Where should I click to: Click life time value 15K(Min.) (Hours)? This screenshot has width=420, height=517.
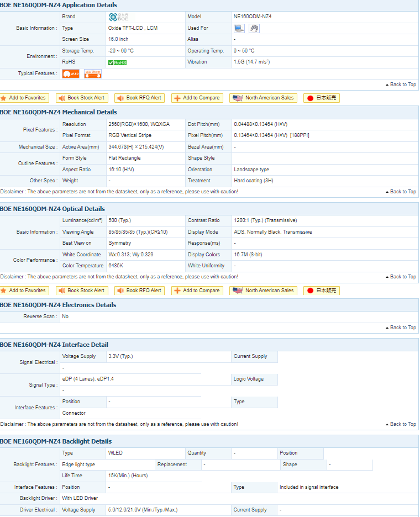(x=128, y=476)
